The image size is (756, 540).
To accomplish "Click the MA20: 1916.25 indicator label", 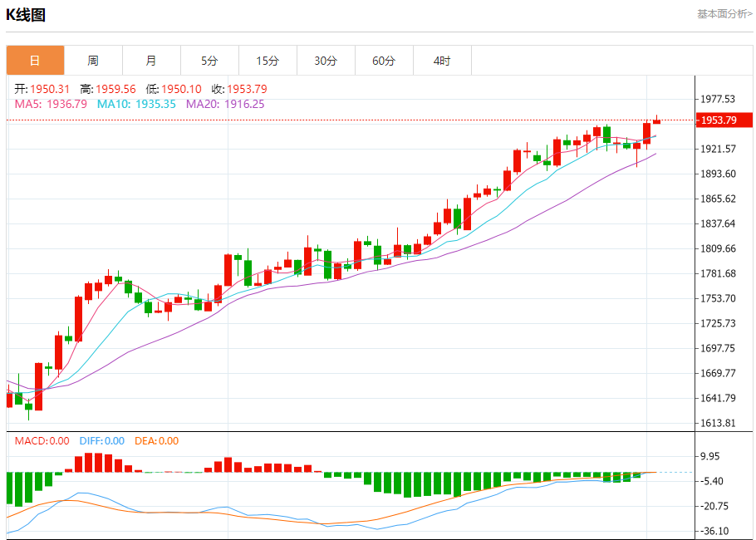I will click(x=225, y=104).
